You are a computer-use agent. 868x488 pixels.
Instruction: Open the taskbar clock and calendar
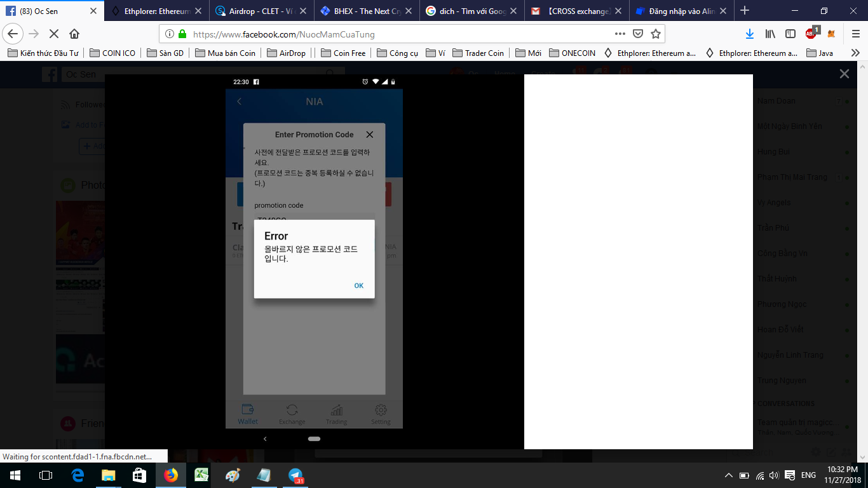[841, 475]
